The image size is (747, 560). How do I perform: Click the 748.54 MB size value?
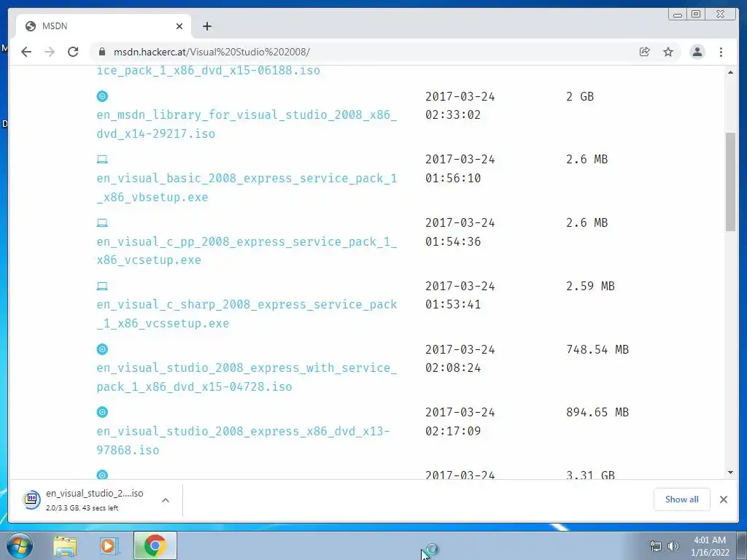click(x=597, y=349)
